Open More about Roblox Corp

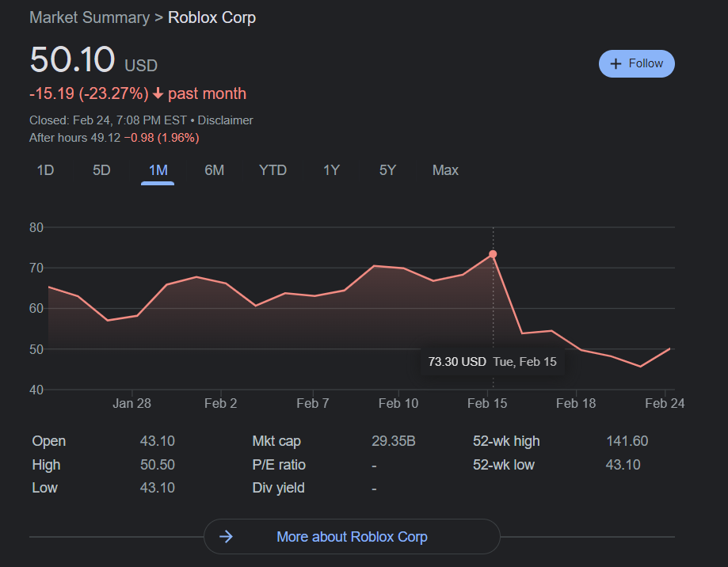(x=352, y=536)
